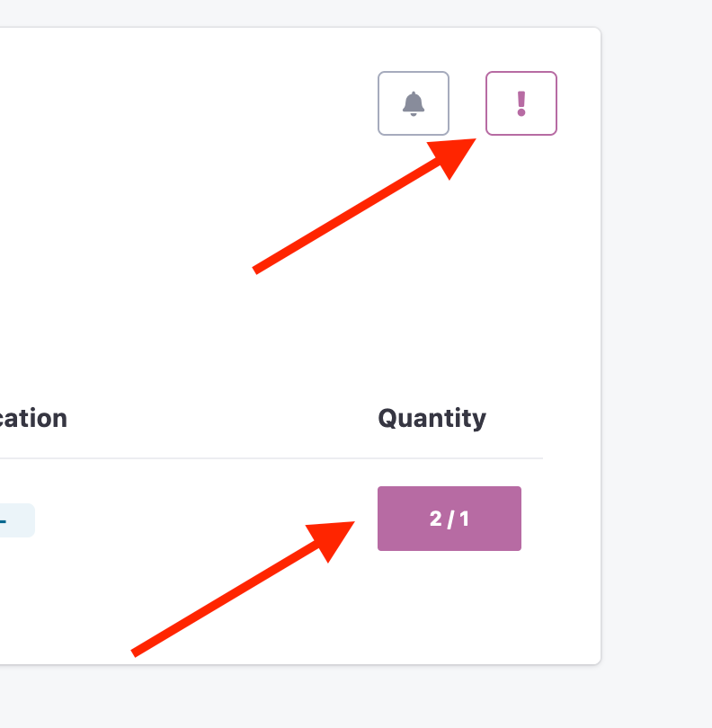712x728 pixels.
Task: Click the number 1 in the quantity badge
Action: click(464, 519)
